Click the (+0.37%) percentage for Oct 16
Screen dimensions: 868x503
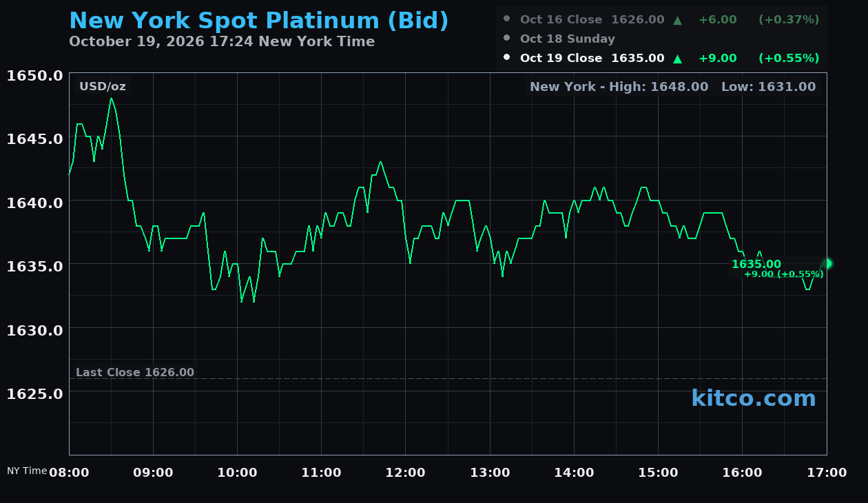click(x=789, y=20)
